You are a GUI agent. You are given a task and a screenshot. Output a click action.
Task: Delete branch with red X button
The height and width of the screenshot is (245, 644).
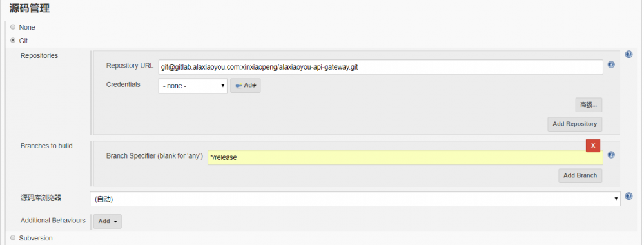click(x=593, y=146)
